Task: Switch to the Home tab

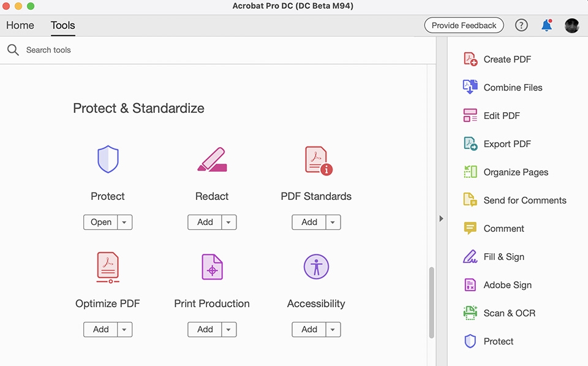Action: pos(20,25)
